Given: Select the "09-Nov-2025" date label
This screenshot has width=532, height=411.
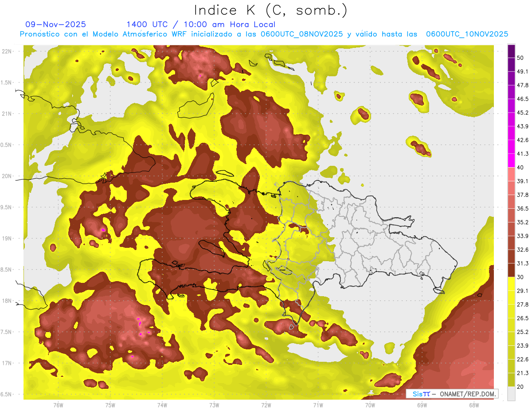Looking at the screenshot, I should click(56, 24).
